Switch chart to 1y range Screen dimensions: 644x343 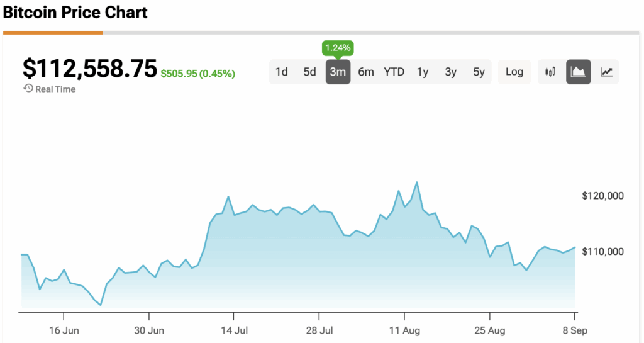[x=423, y=72]
